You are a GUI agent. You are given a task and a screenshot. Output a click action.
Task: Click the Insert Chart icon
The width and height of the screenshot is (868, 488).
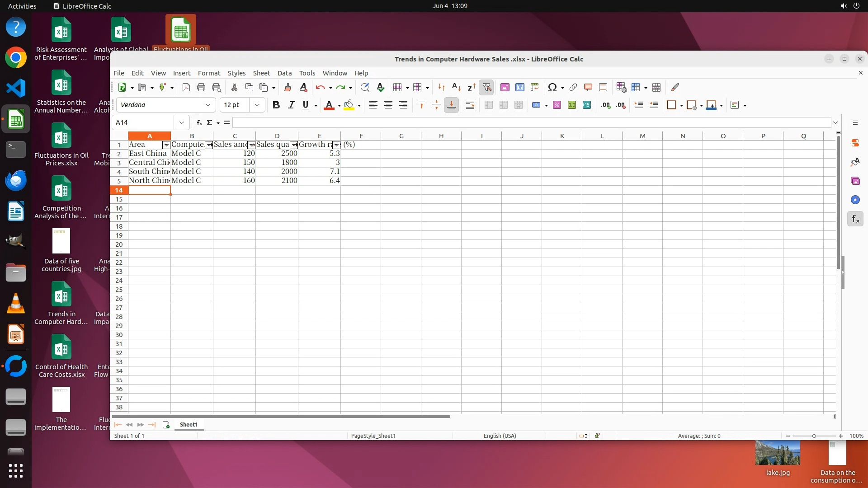(520, 88)
